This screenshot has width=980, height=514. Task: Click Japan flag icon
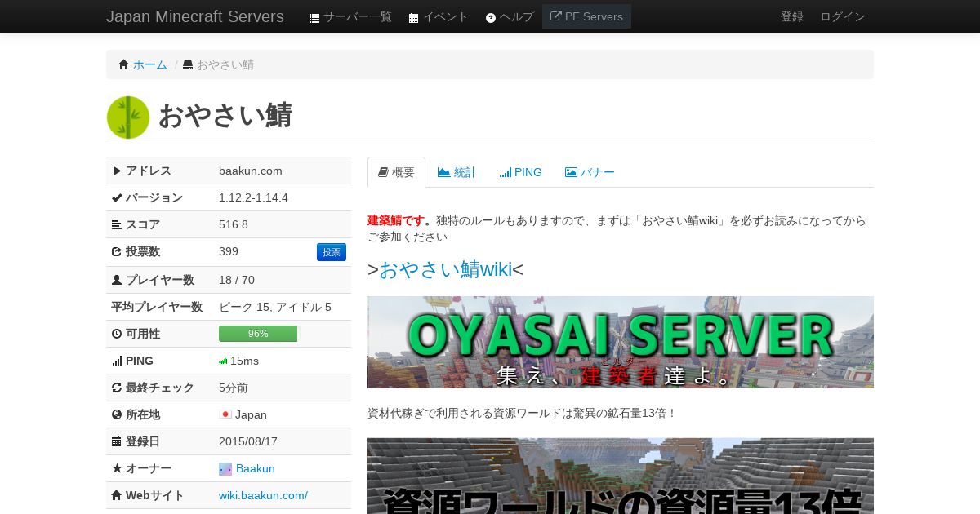[x=225, y=414]
